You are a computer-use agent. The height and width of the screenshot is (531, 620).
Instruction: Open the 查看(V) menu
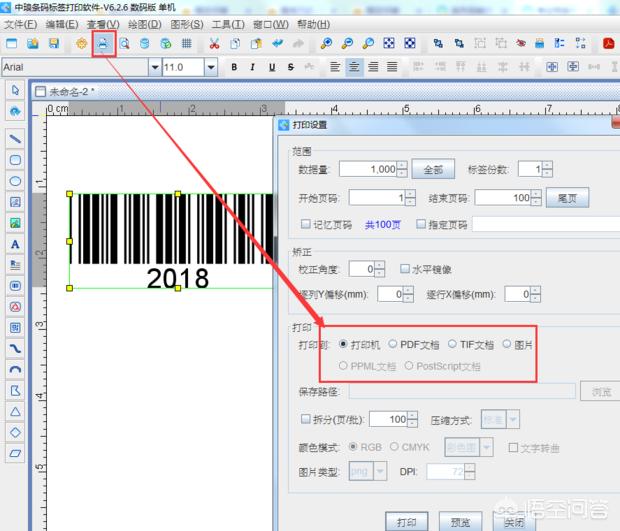click(103, 25)
